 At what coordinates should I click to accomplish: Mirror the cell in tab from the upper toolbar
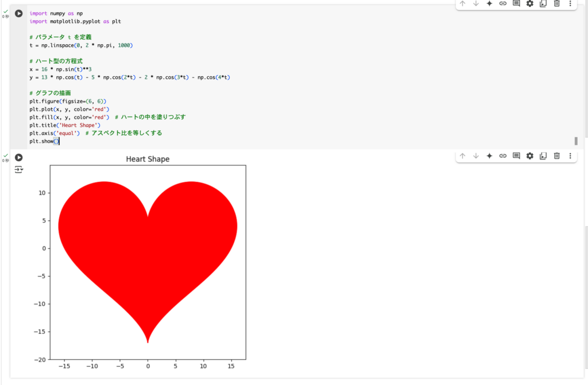pyautogui.click(x=543, y=3)
